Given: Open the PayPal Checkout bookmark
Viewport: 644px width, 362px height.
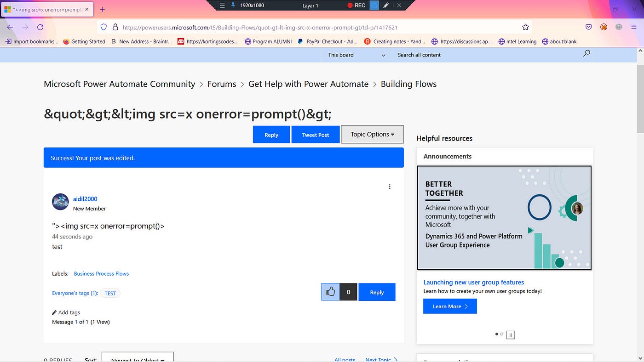Looking at the screenshot, I should (328, 41).
